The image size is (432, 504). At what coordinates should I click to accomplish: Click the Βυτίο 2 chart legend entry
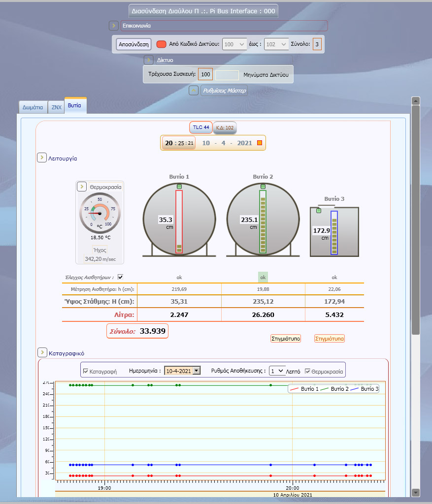point(334,389)
